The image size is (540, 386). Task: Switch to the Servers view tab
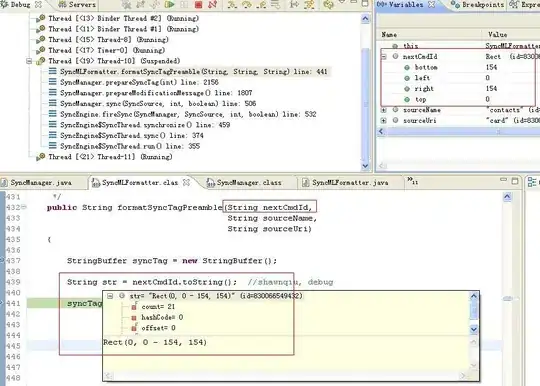click(x=77, y=4)
